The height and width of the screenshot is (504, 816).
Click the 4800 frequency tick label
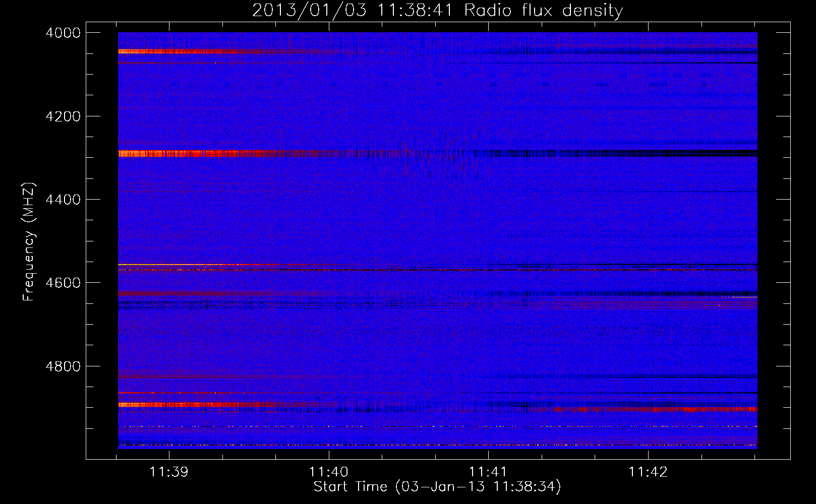point(63,366)
